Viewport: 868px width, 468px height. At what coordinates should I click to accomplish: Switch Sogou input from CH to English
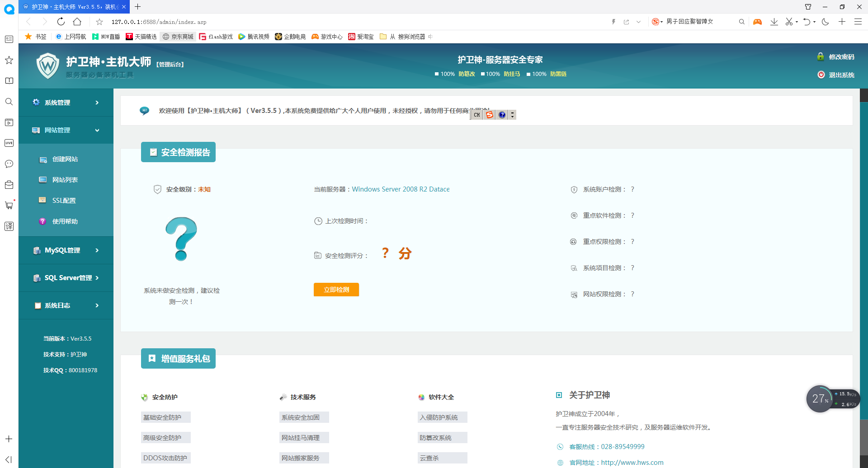(476, 115)
